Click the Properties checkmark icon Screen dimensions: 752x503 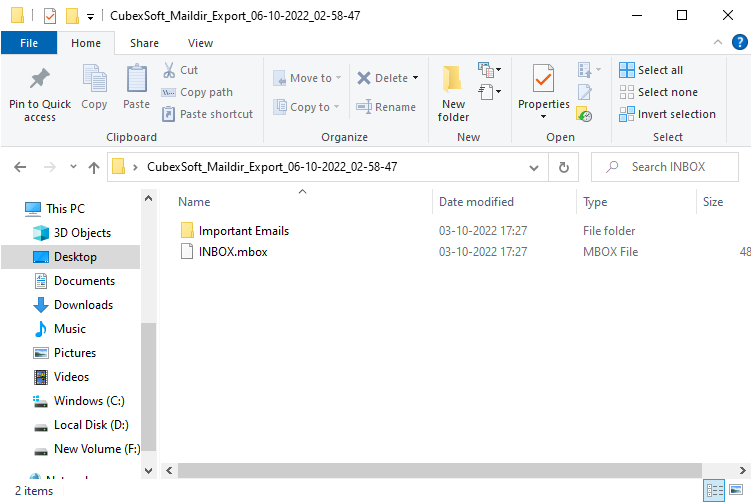pos(543,78)
